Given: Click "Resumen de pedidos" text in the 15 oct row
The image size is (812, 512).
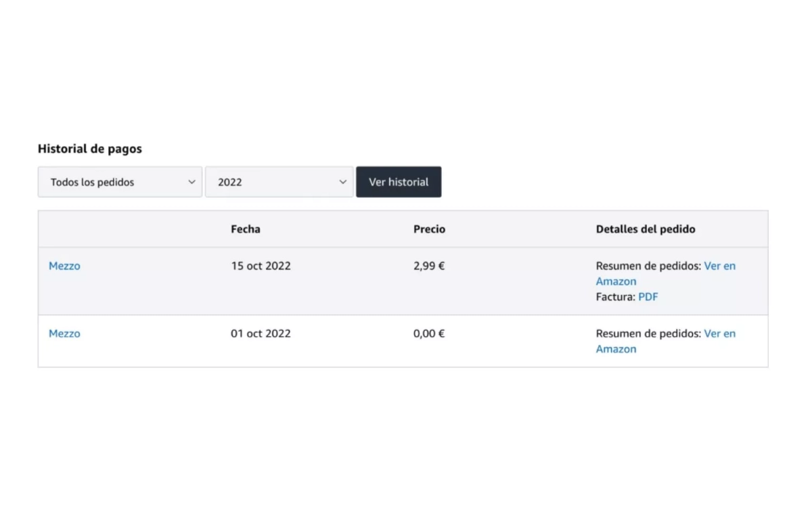Looking at the screenshot, I should [647, 266].
